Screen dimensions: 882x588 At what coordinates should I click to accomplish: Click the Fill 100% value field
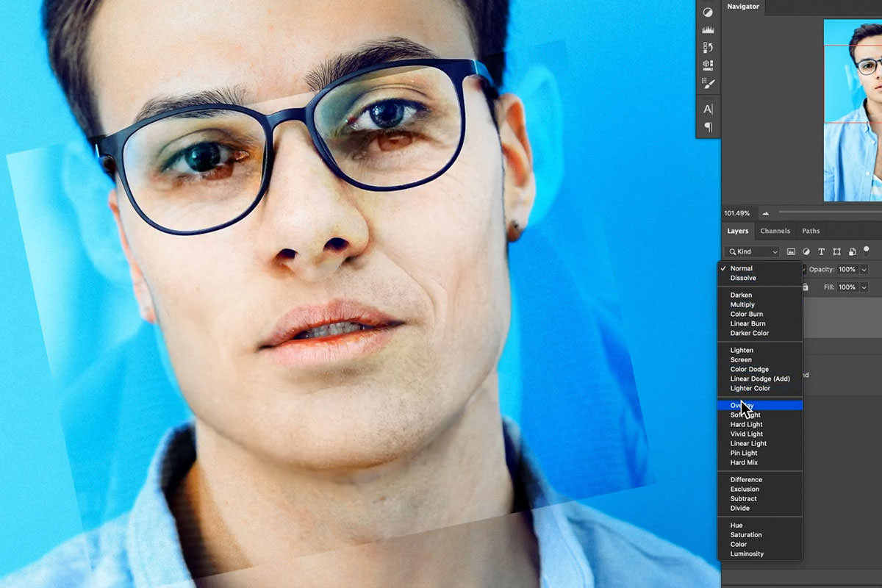coord(847,287)
